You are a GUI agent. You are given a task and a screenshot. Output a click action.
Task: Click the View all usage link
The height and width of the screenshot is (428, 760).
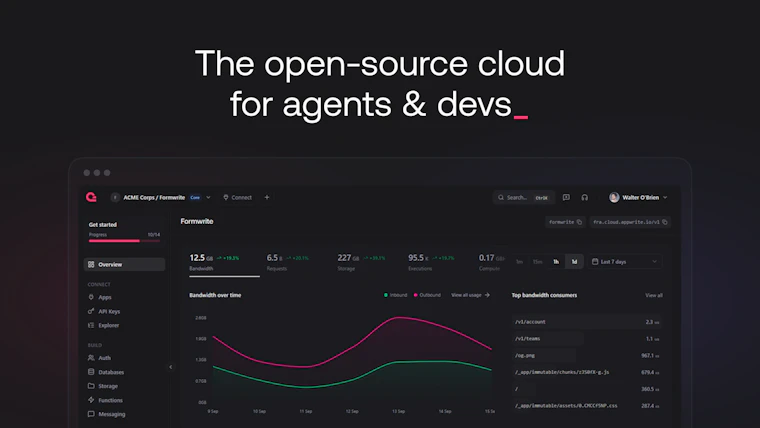tap(470, 295)
